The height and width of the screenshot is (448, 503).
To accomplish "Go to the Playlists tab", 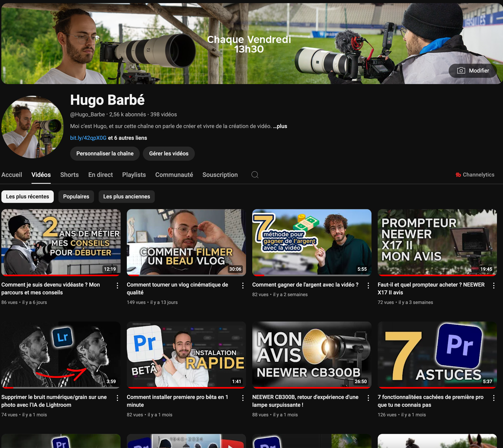I will [134, 175].
